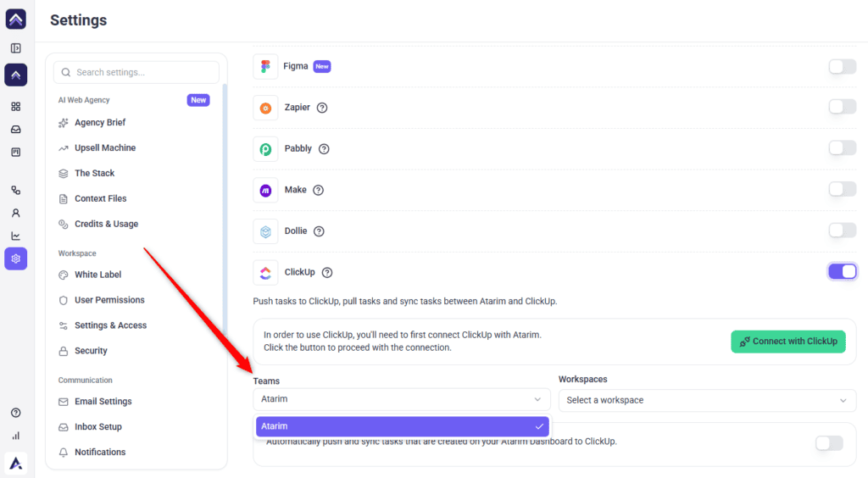Open help info icon next to ClickUp
This screenshot has height=478, width=868.
coord(327,272)
